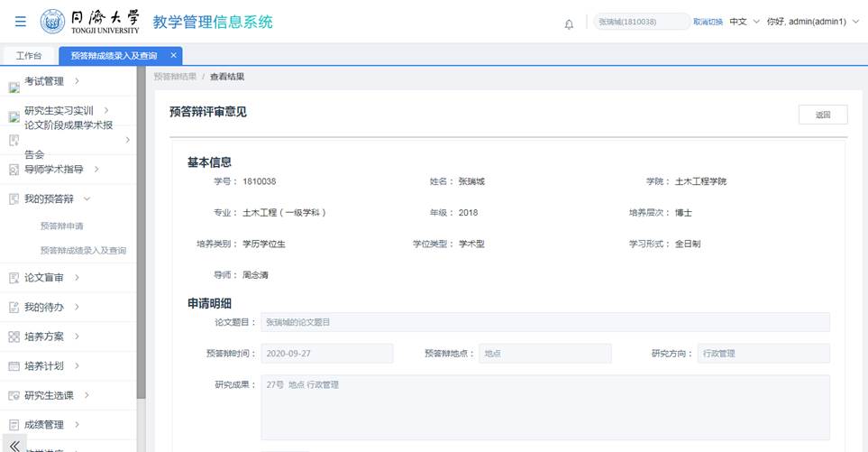This screenshot has width=868, height=452.
Task: Click the 成绩管理 sidebar icon
Action: pos(14,425)
